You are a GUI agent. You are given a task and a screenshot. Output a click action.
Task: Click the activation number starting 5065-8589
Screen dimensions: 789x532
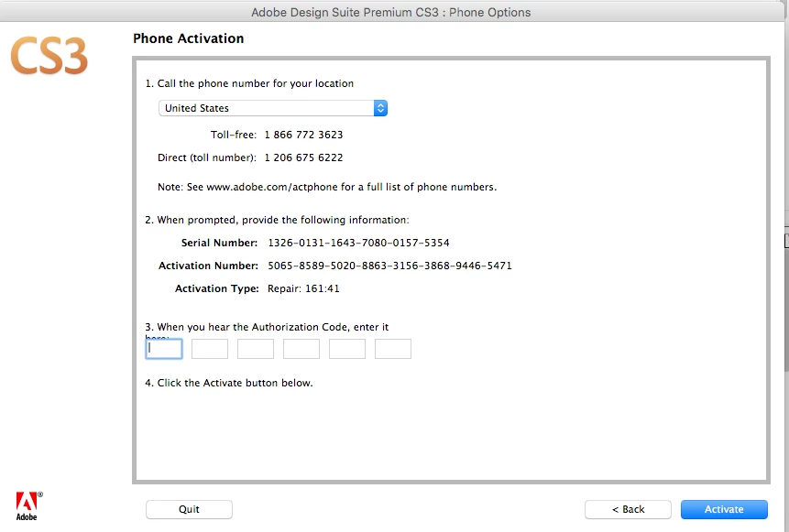click(389, 266)
